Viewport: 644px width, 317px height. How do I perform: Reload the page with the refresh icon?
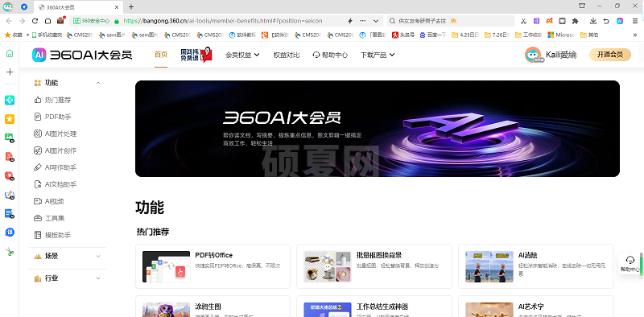tap(35, 21)
